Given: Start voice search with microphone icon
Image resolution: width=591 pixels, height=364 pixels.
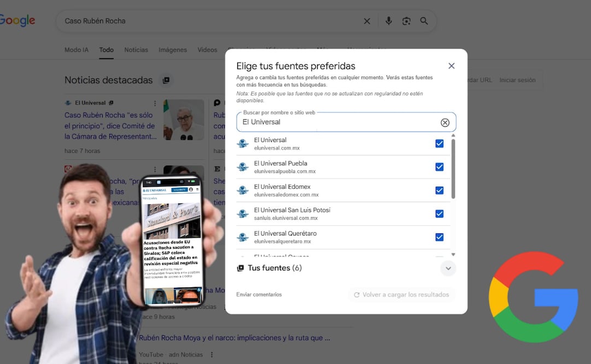Looking at the screenshot, I should [x=388, y=21].
